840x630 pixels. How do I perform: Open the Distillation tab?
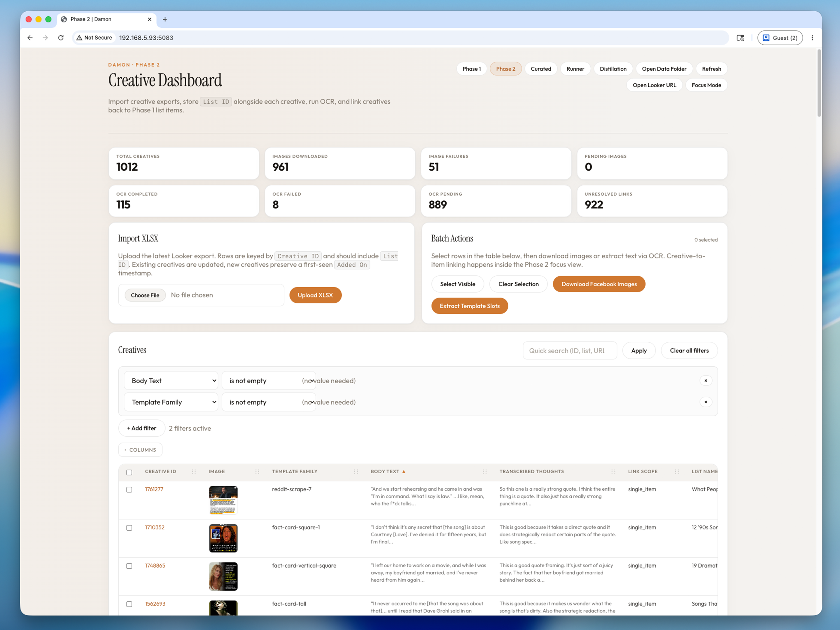coord(613,69)
